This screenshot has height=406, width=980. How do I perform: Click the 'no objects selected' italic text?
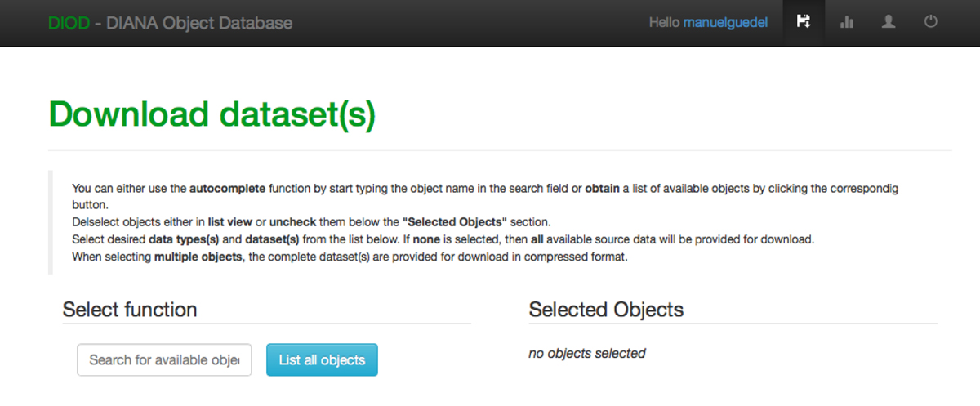coord(587,353)
